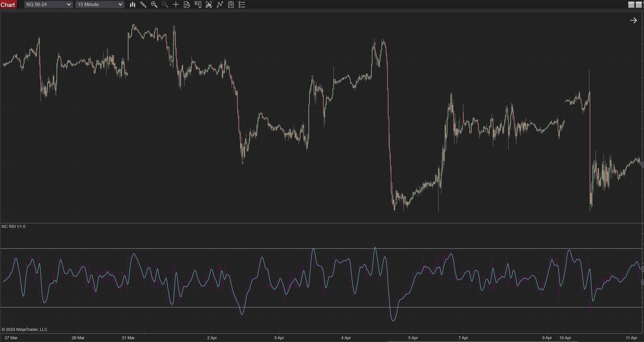Click the red Chart tab label

[8, 5]
